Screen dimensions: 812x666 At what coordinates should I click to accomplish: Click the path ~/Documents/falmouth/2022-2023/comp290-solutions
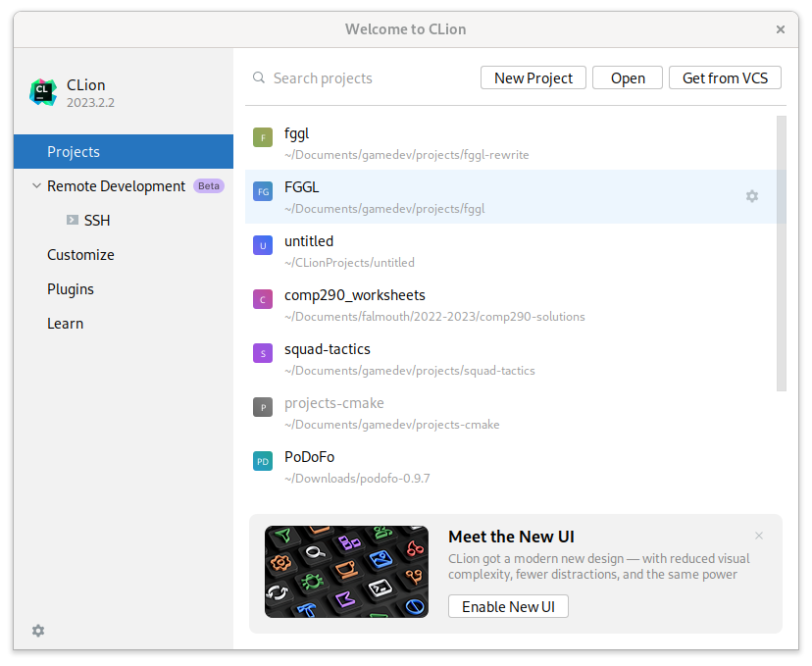click(434, 317)
